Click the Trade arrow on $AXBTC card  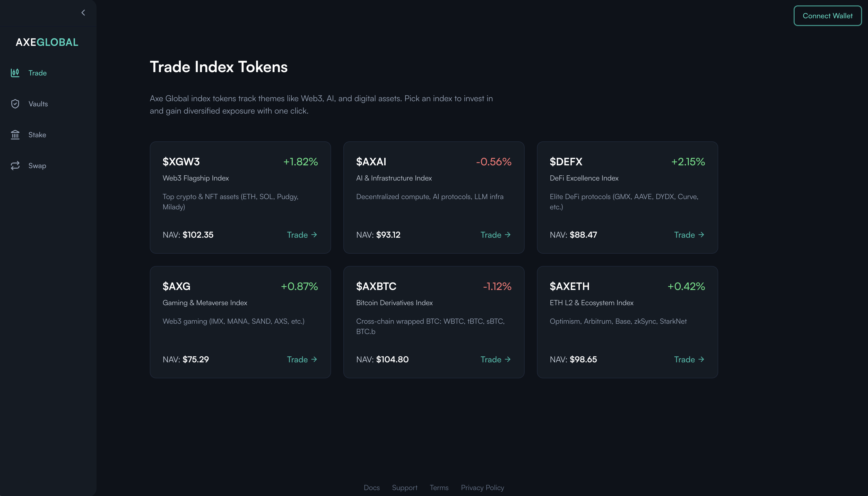pyautogui.click(x=495, y=360)
